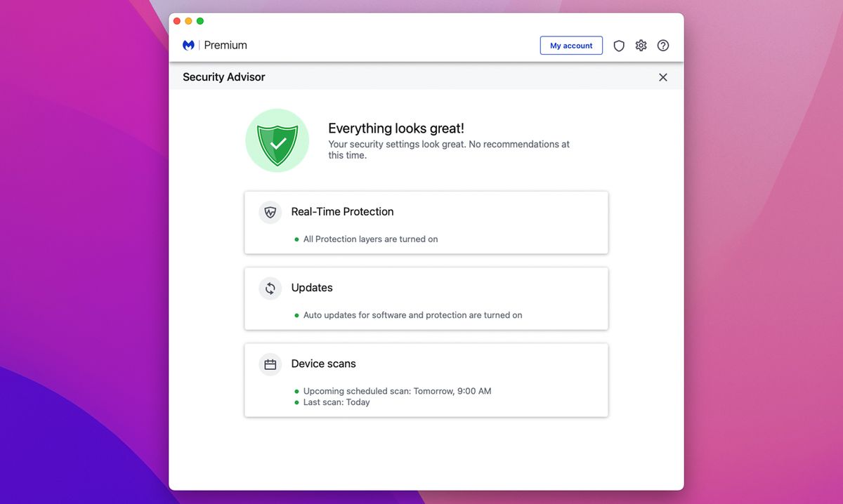843x504 pixels.
Task: Click the My account button
Action: (571, 45)
